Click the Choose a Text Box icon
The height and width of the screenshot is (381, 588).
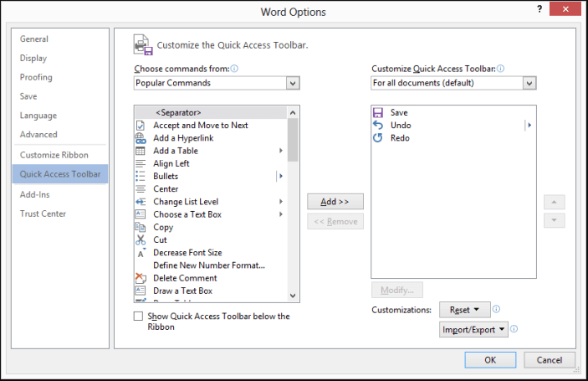tap(141, 214)
